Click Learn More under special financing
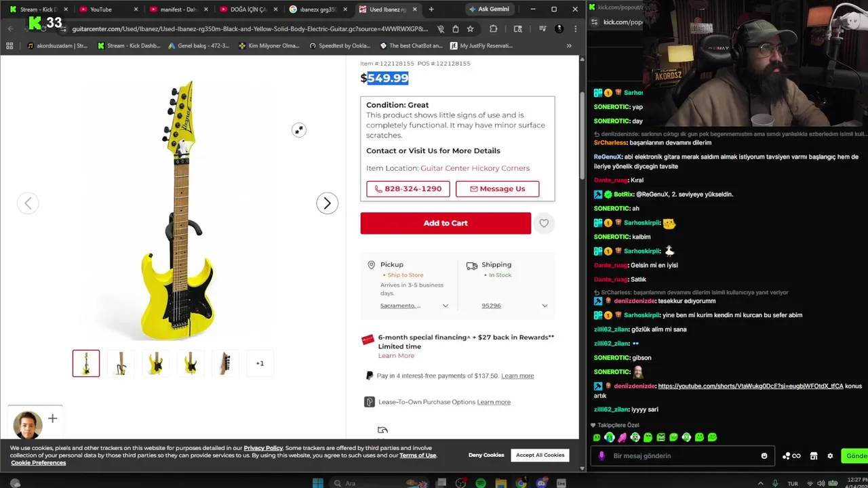This screenshot has width=868, height=488. click(x=396, y=356)
